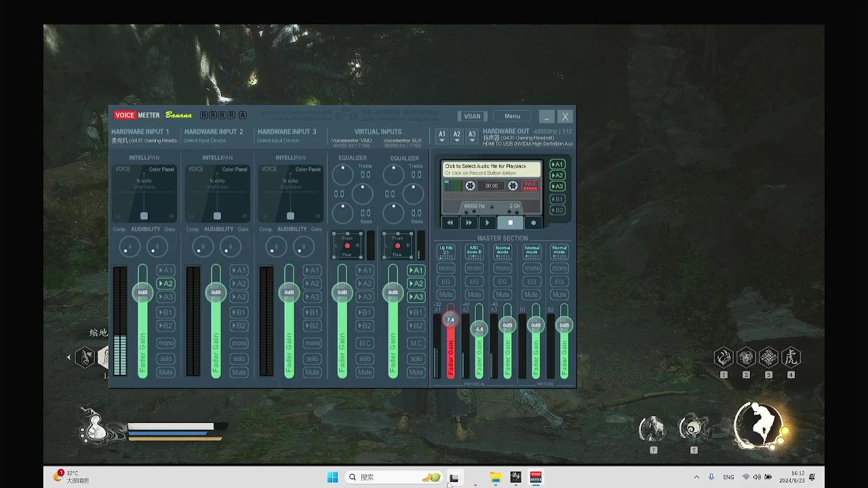Fast forward the cassette recorder

[469, 222]
